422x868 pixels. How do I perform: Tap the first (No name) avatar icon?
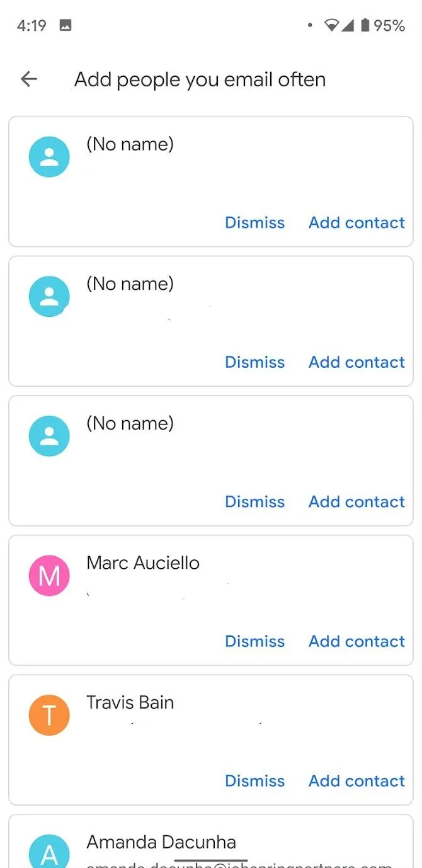click(49, 157)
